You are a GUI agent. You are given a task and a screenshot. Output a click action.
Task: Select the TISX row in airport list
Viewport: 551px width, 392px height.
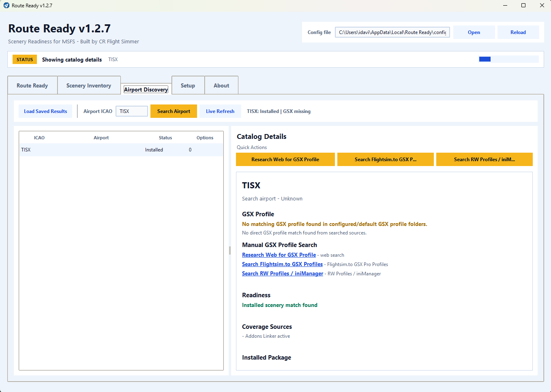click(121, 150)
